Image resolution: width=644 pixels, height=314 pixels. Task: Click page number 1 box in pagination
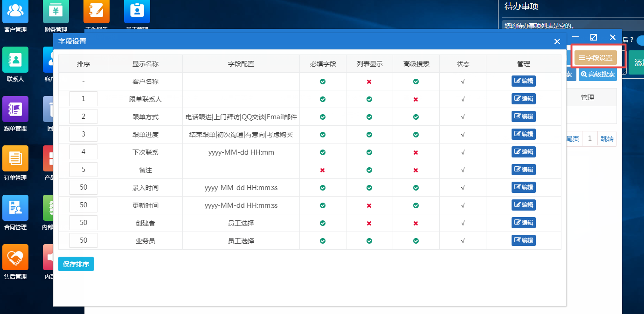tap(590, 139)
